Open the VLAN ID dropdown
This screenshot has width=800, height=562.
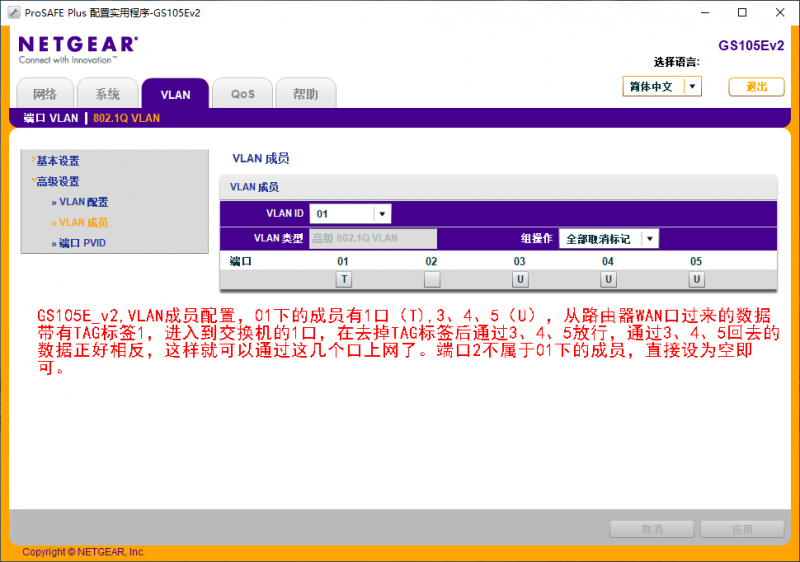351,214
